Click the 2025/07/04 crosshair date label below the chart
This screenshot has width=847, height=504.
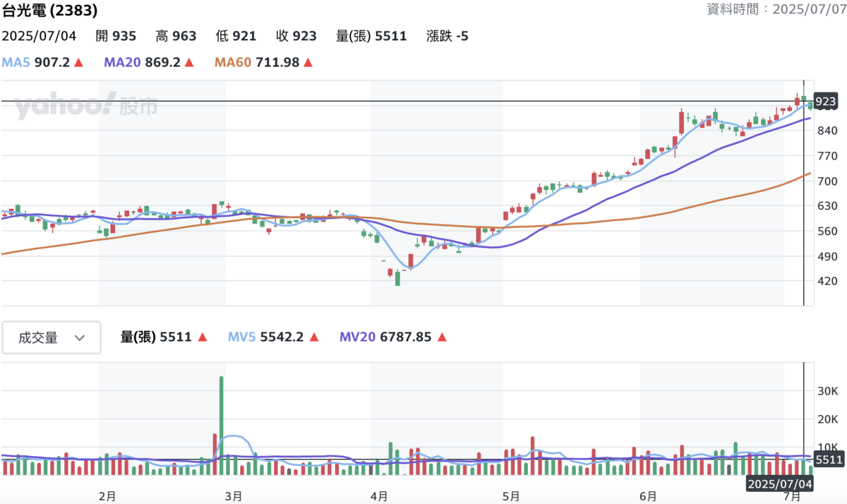coord(780,484)
